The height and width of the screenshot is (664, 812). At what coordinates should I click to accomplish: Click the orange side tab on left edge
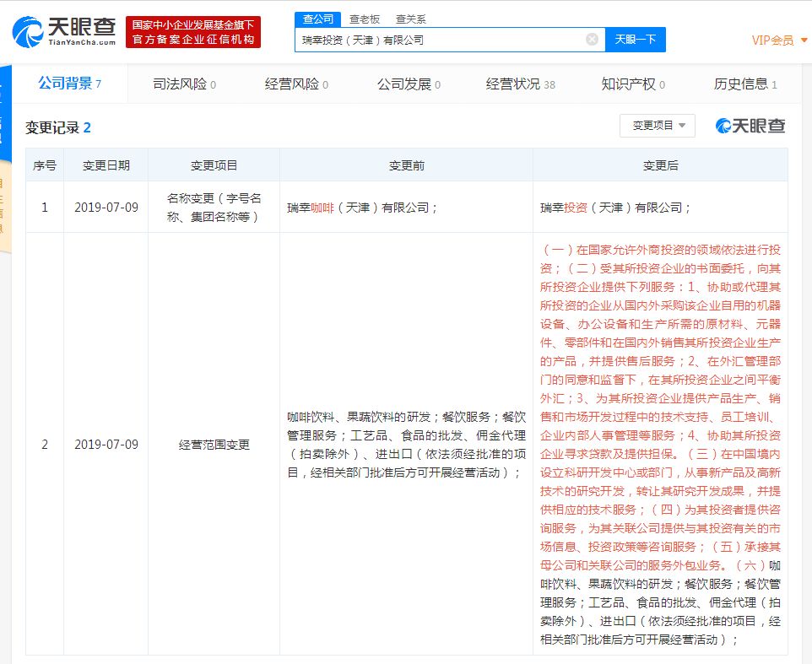coord(5,207)
